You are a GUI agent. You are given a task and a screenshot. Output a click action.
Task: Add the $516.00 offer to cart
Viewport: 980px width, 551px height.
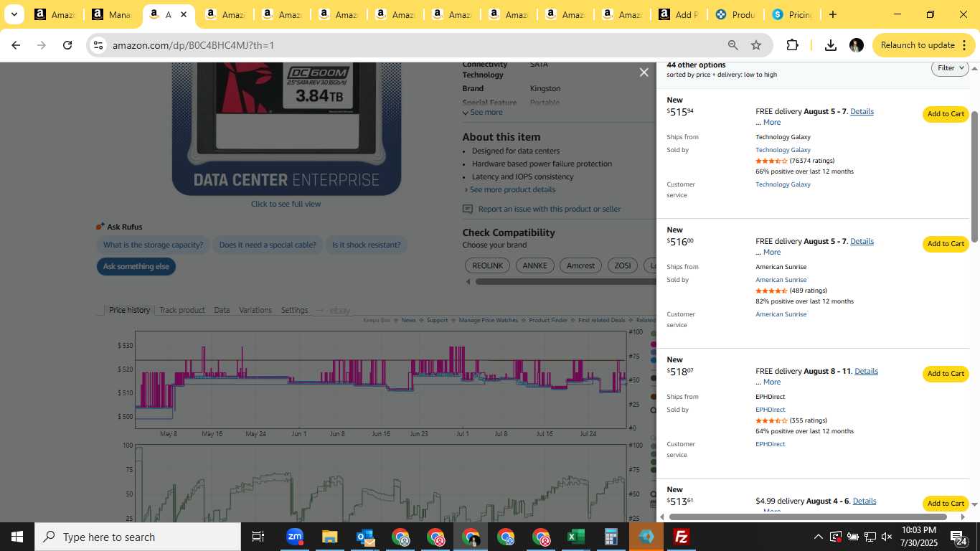(x=946, y=244)
